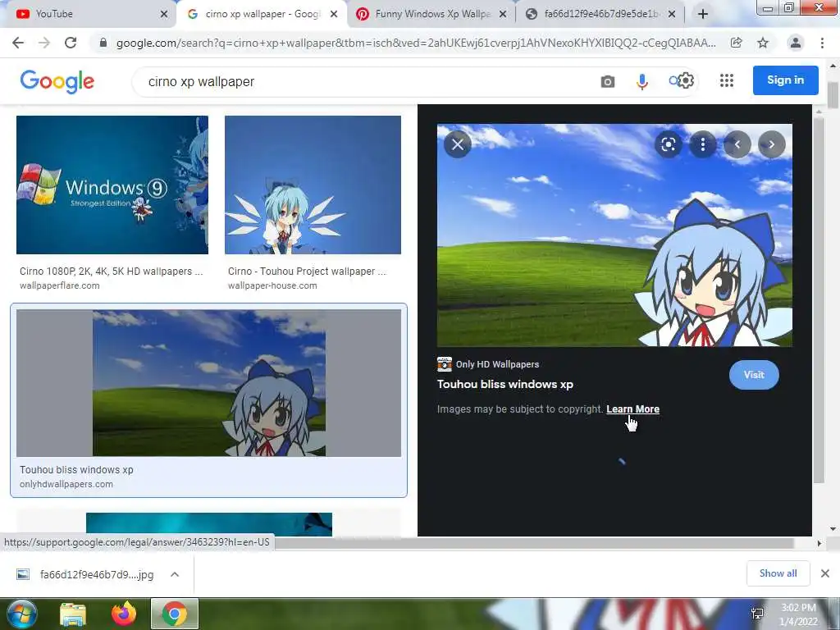Open the Windows 9 Strongest Edition thumbnail
This screenshot has height=630, width=840.
pyautogui.click(x=112, y=185)
